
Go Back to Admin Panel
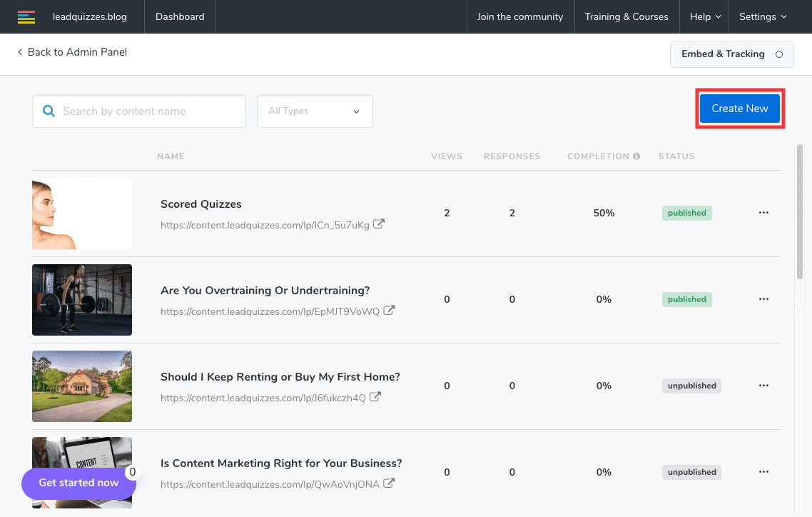tap(72, 52)
